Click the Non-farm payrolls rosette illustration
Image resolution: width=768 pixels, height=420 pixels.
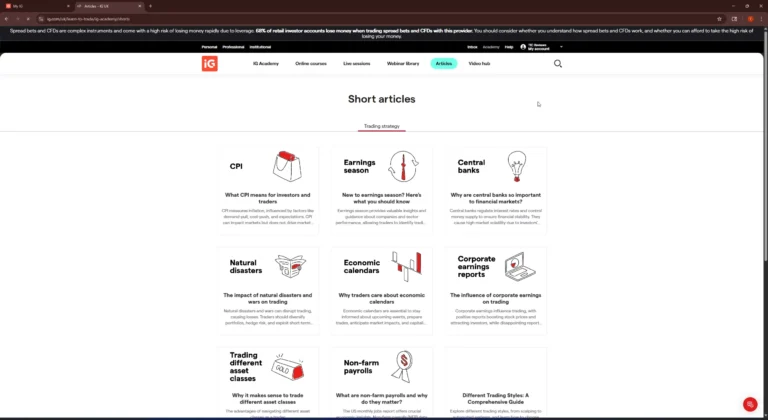[404, 367]
